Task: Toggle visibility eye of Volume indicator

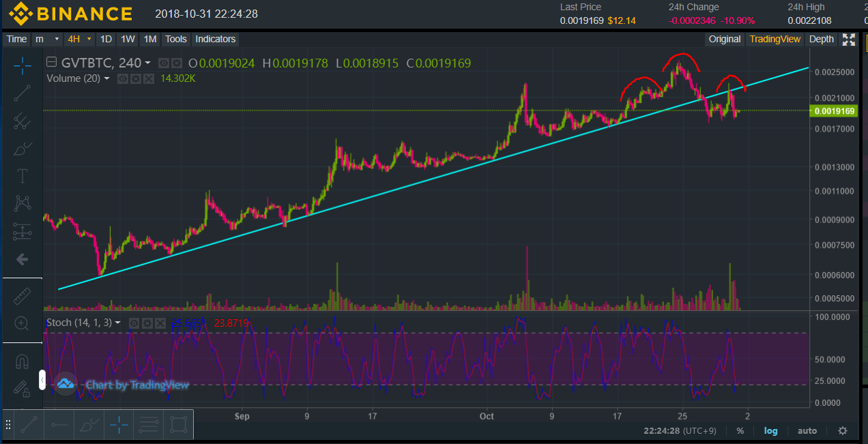Action: 123,78
